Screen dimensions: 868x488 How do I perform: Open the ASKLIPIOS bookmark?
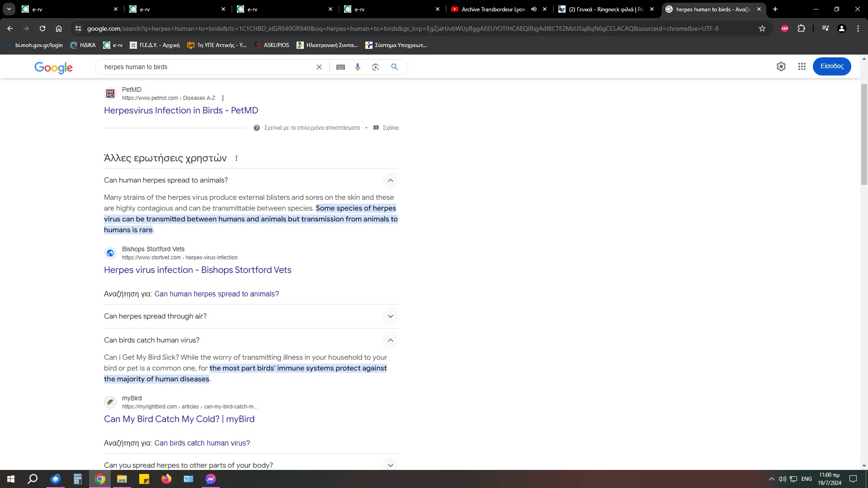click(x=271, y=45)
